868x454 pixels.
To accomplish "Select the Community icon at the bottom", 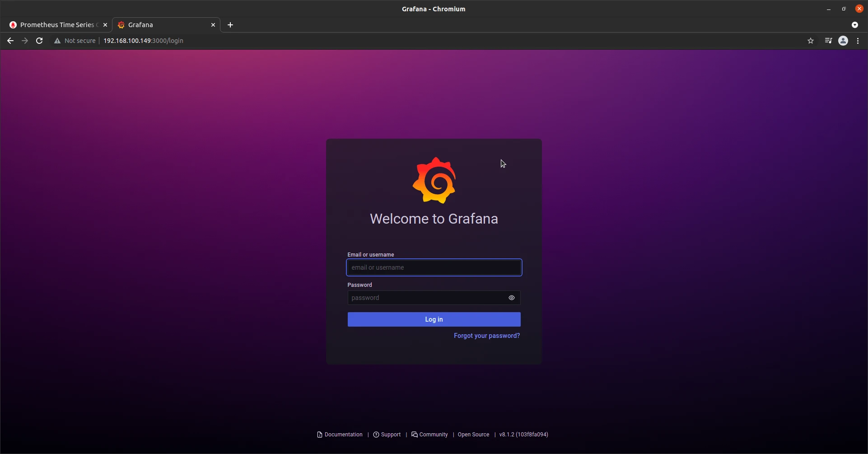I will [x=415, y=435].
